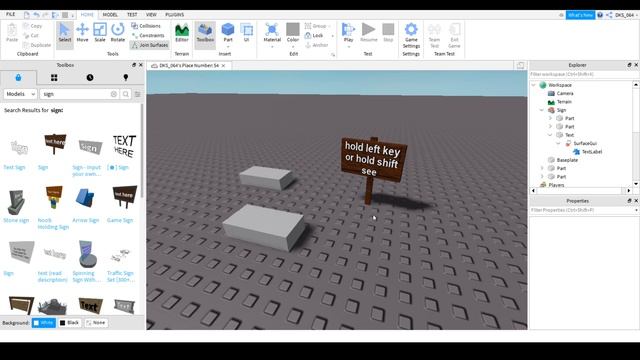Open the Material picker
The image size is (640, 360).
[x=272, y=33]
